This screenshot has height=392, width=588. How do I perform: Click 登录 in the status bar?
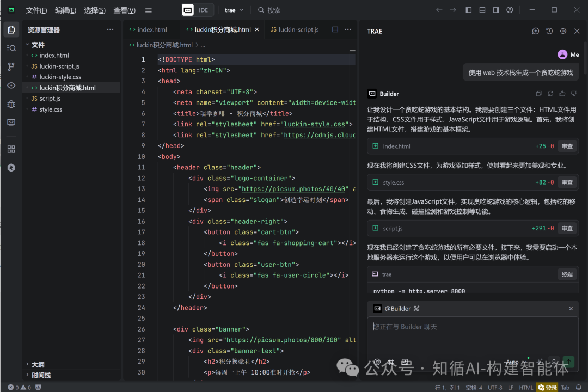pyautogui.click(x=547, y=387)
